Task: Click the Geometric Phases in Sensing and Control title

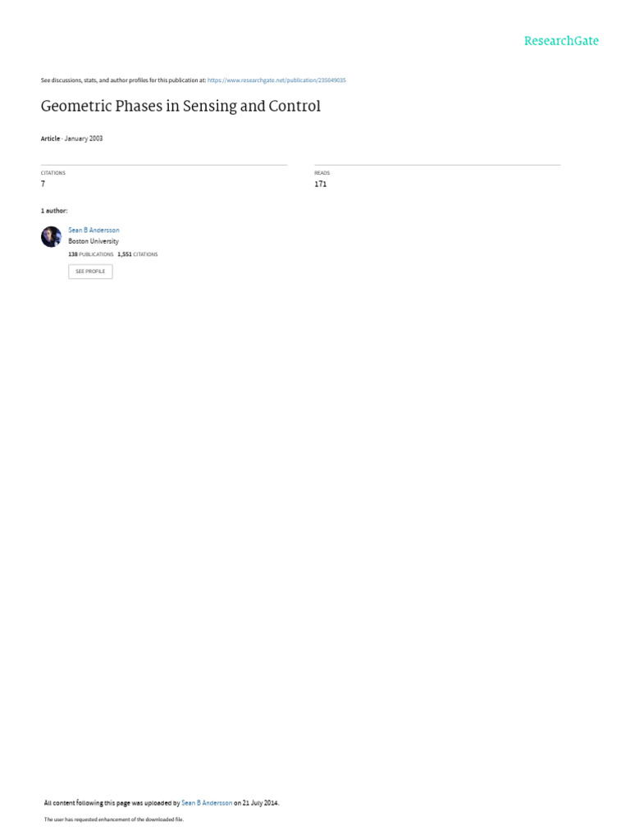Action: click(x=180, y=106)
